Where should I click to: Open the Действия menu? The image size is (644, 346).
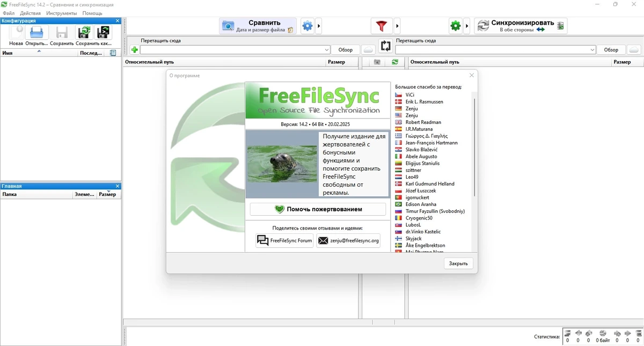(x=31, y=13)
